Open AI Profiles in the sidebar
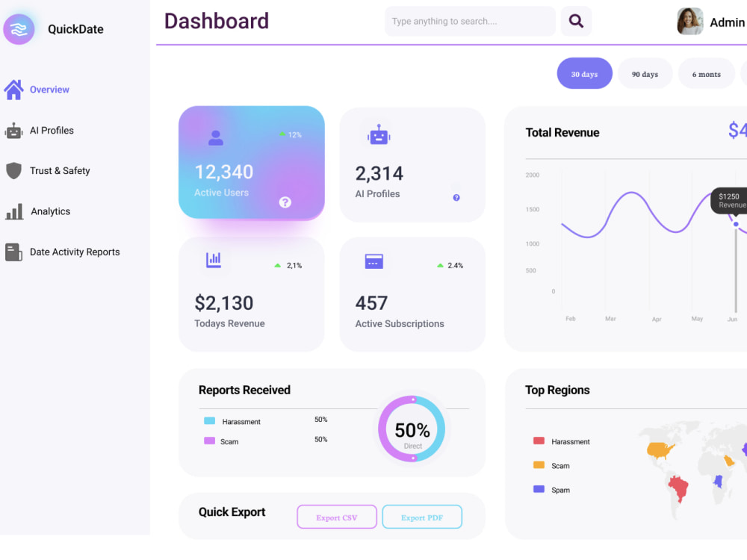Screen dimensions: 747x560 [x=52, y=131]
